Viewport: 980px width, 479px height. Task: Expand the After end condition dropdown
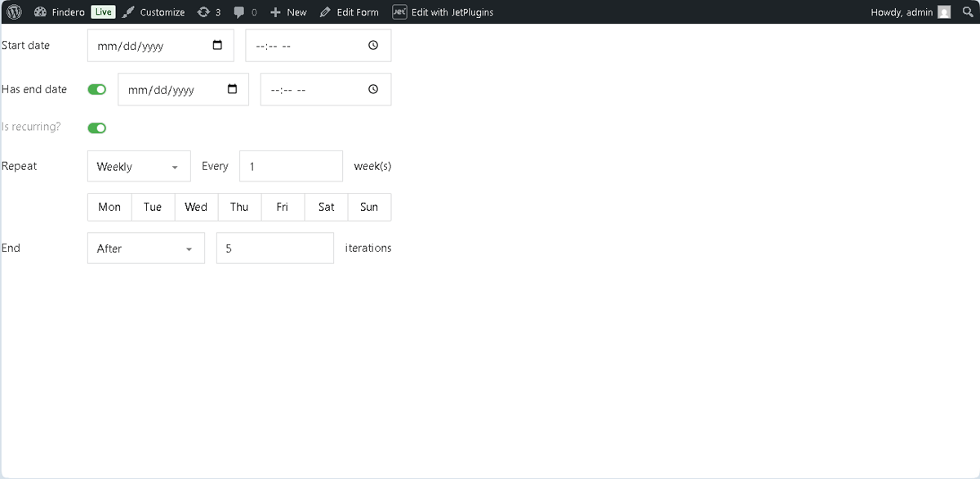145,248
